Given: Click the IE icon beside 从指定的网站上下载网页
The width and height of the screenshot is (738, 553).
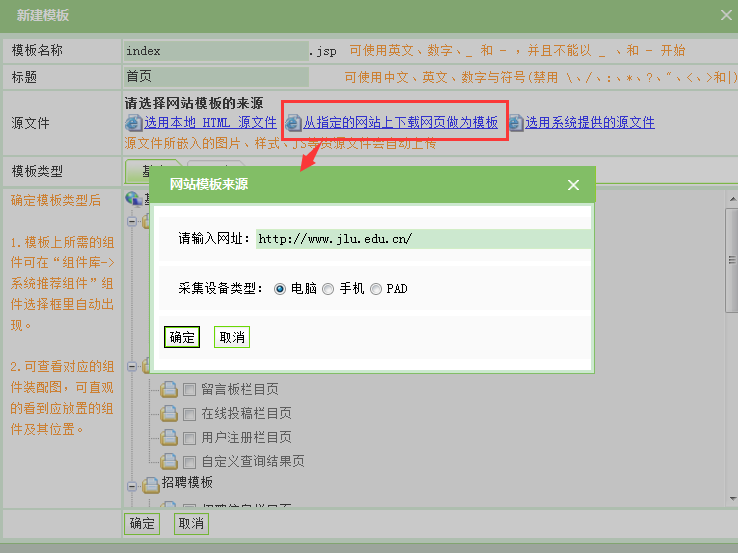Looking at the screenshot, I should (293, 123).
